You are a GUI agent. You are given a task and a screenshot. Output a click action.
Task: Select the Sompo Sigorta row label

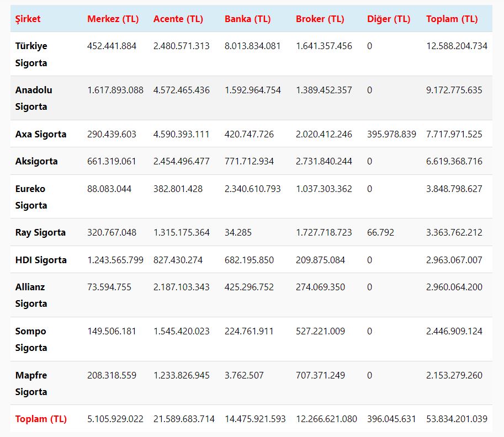point(31,339)
